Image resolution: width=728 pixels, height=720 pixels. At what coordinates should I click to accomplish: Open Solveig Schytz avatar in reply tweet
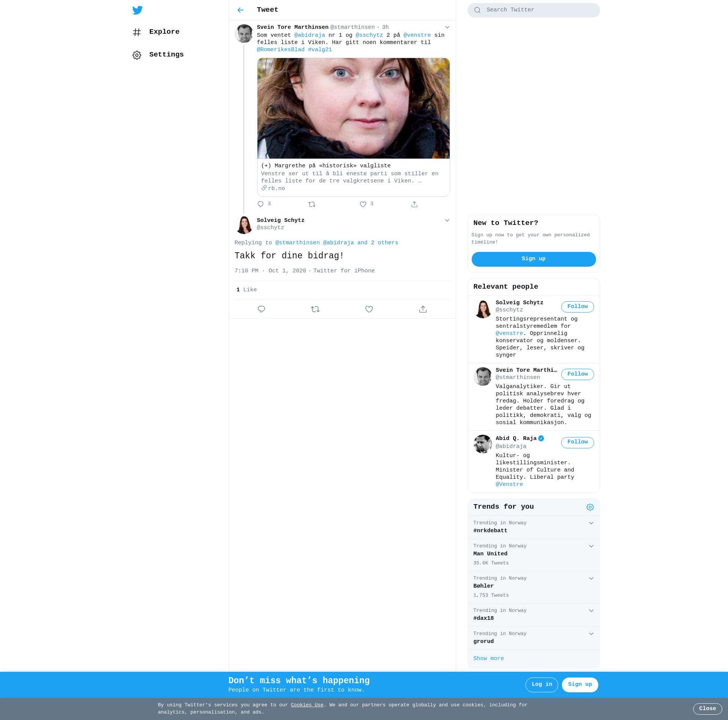click(x=244, y=225)
